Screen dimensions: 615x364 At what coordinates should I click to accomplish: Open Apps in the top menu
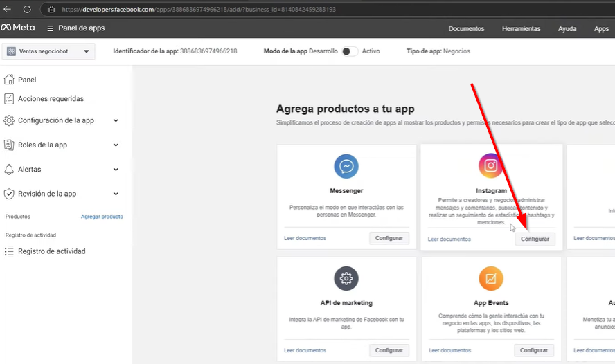point(601,28)
